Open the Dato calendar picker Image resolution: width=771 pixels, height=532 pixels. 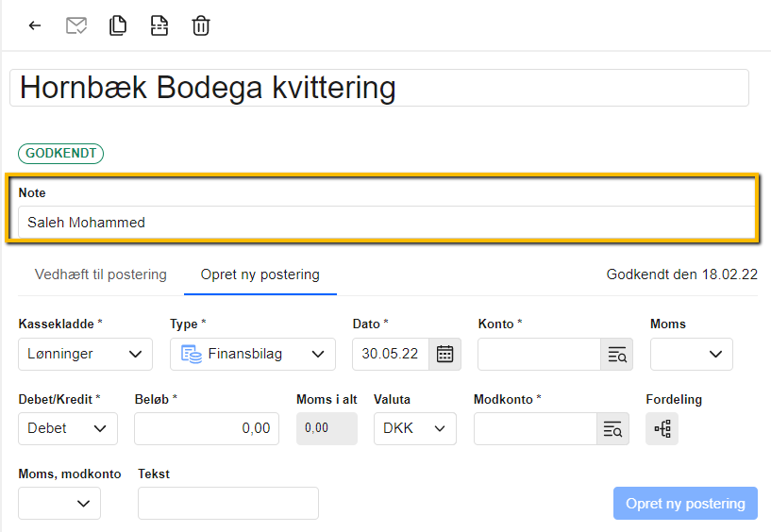[444, 354]
